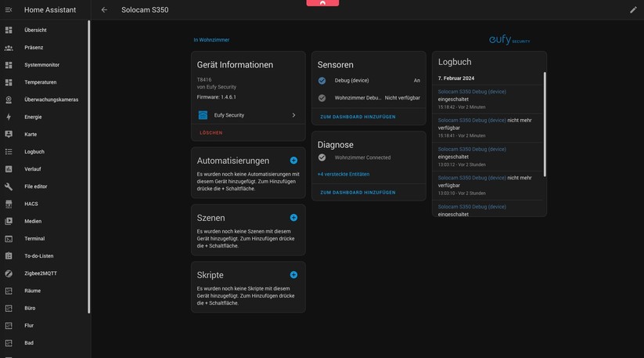Click the back arrow next to Solocam S350
Viewport: 644px width, 358px height.
(x=104, y=10)
